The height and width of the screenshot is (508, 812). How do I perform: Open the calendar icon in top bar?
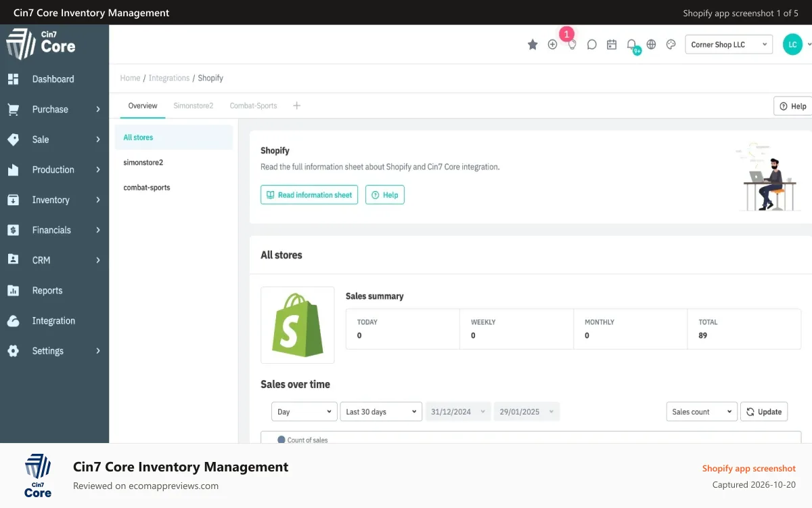click(x=612, y=45)
